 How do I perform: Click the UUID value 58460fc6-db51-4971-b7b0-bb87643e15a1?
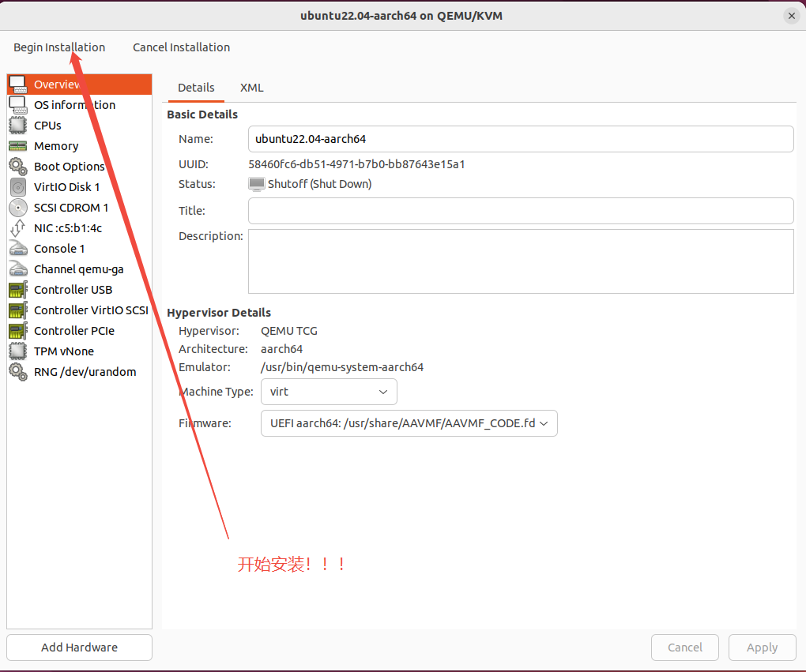tap(356, 164)
